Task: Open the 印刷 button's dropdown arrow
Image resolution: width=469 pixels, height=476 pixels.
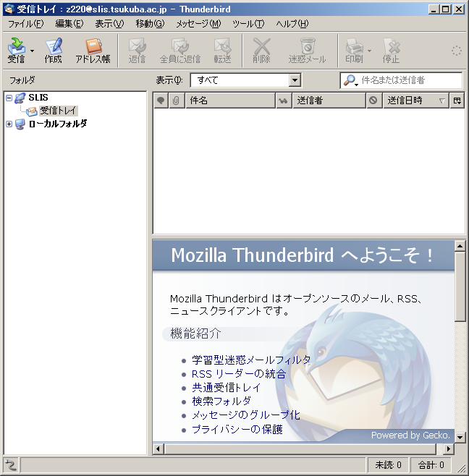Action: click(369, 51)
